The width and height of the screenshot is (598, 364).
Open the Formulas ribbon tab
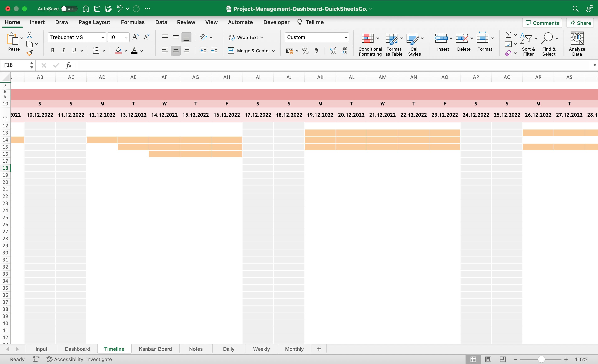tap(132, 22)
